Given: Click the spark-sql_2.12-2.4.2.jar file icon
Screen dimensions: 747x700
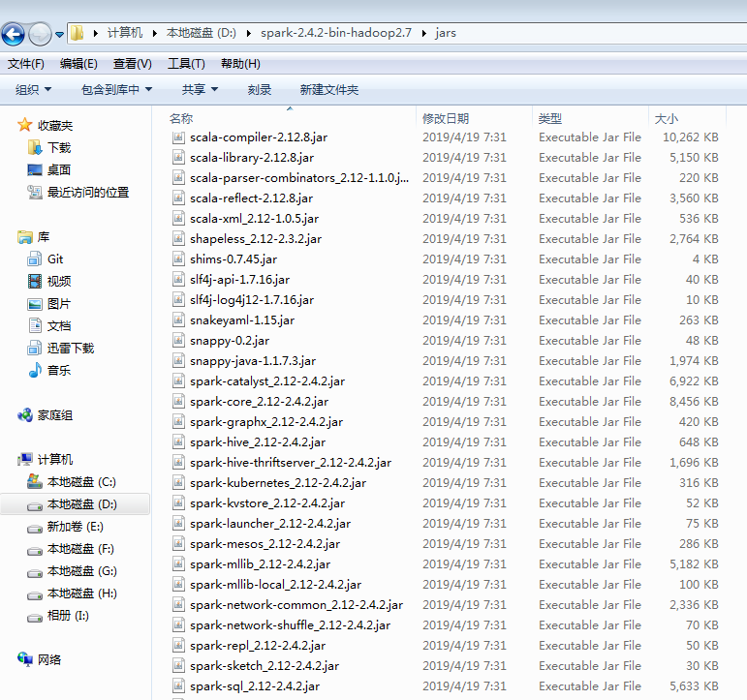Looking at the screenshot, I should [x=178, y=685].
